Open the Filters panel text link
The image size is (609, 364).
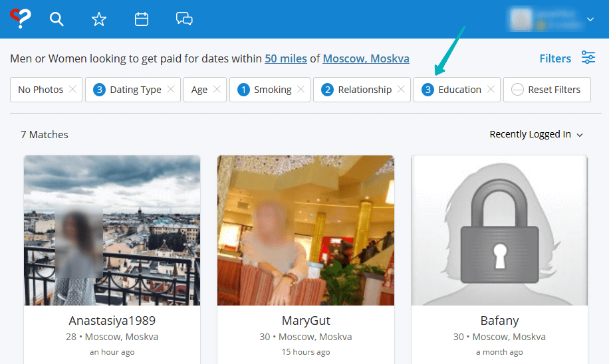pyautogui.click(x=555, y=58)
